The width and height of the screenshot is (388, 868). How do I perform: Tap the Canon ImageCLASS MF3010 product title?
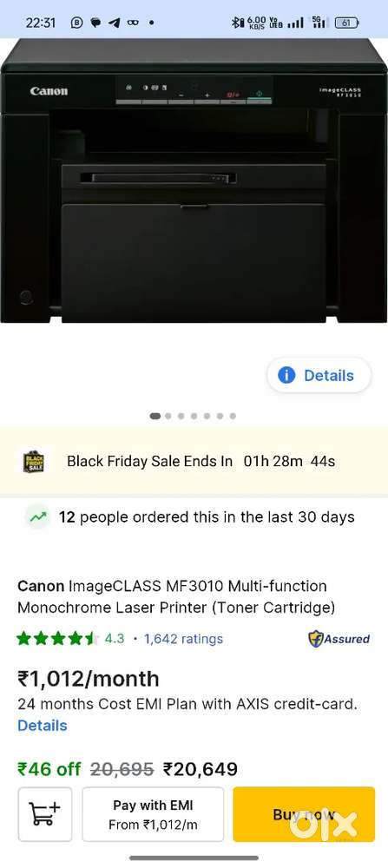(176, 597)
